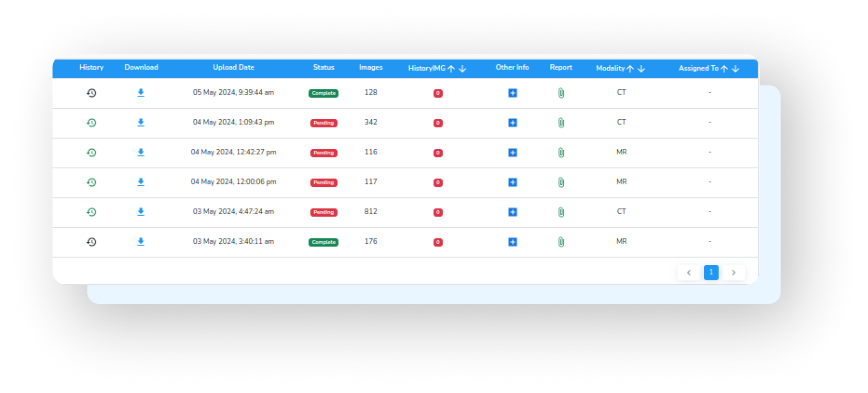The width and height of the screenshot is (868, 393).
Task: Sort HistoryIMG column descending
Action: (x=462, y=69)
